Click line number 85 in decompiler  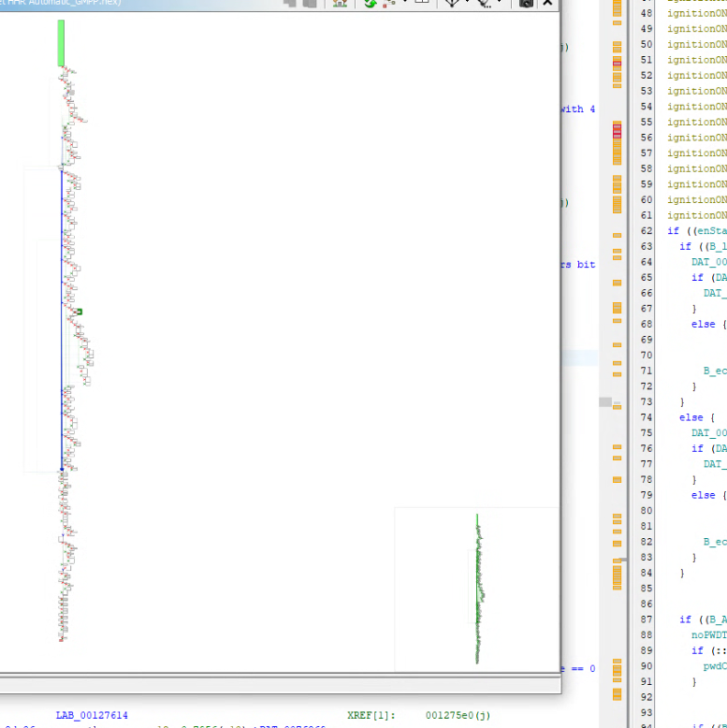tap(647, 589)
